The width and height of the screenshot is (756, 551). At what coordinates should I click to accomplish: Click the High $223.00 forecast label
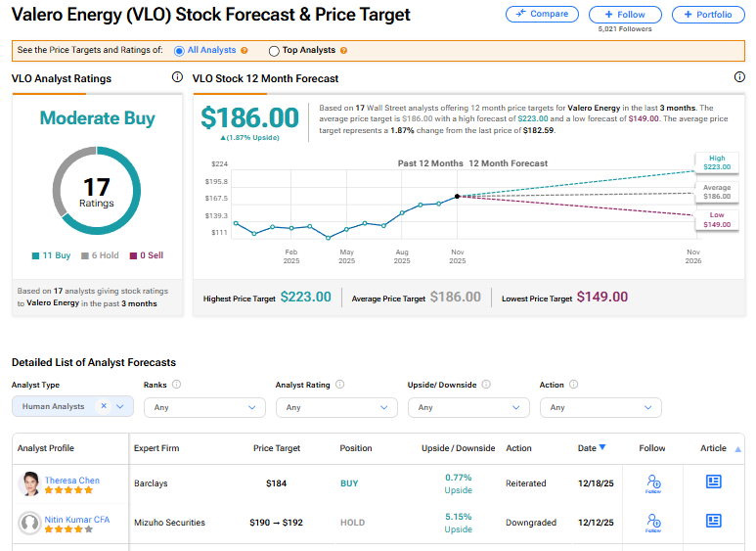(717, 162)
